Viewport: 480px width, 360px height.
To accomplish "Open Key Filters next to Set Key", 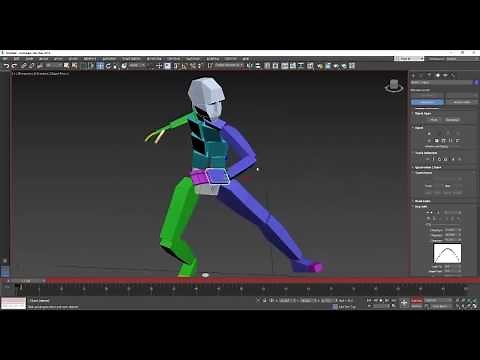I will coord(441,306).
